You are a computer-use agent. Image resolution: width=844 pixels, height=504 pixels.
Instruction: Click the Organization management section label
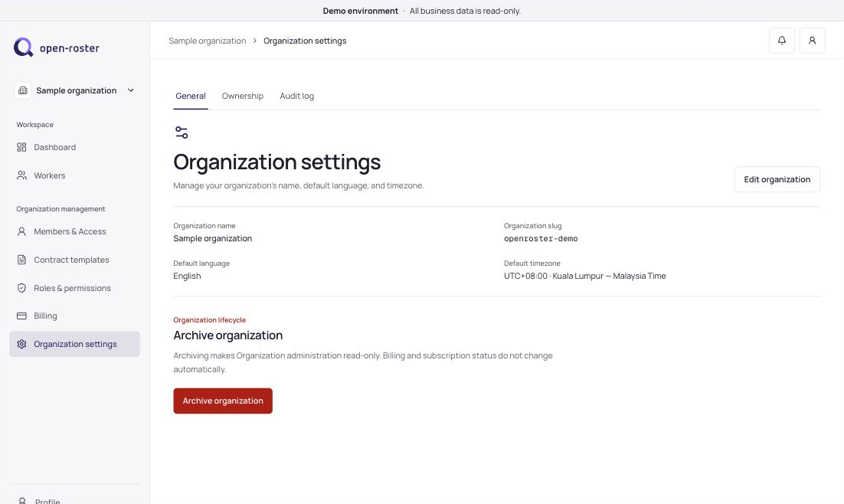(x=61, y=209)
